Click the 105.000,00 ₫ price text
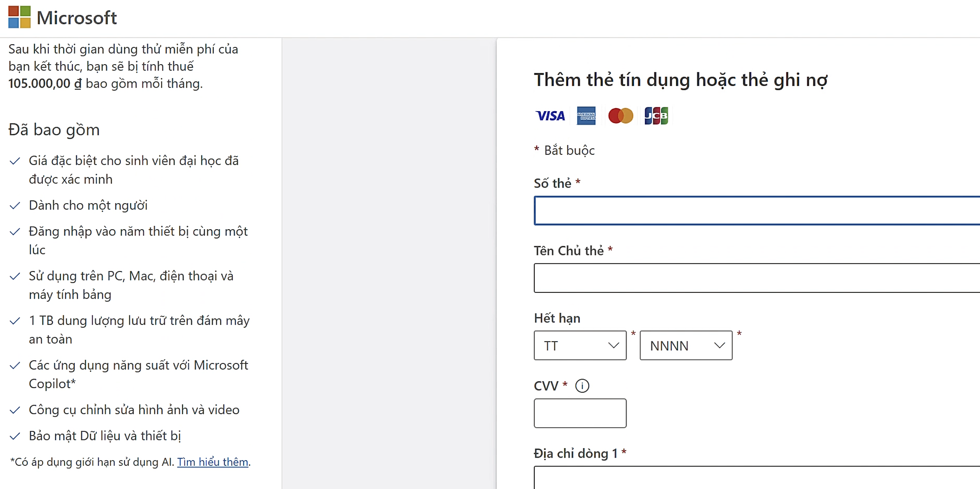Image resolution: width=980 pixels, height=489 pixels. point(45,84)
